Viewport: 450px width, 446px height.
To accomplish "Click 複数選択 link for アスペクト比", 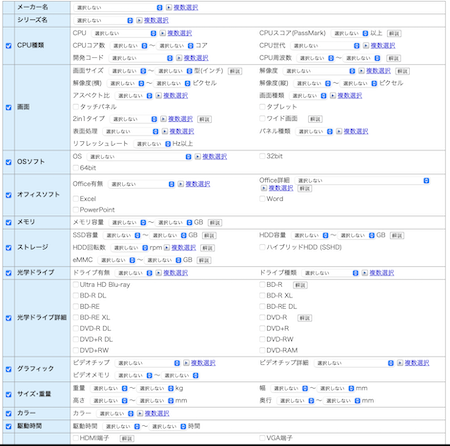I will tap(176, 96).
